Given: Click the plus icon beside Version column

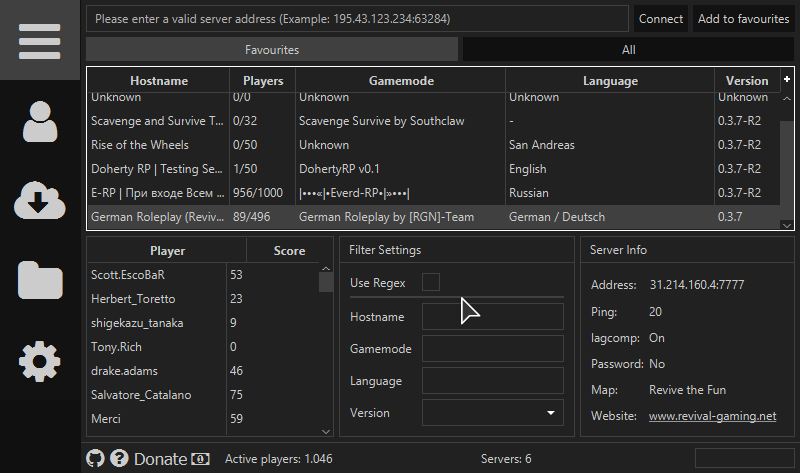Looking at the screenshot, I should tap(787, 79).
